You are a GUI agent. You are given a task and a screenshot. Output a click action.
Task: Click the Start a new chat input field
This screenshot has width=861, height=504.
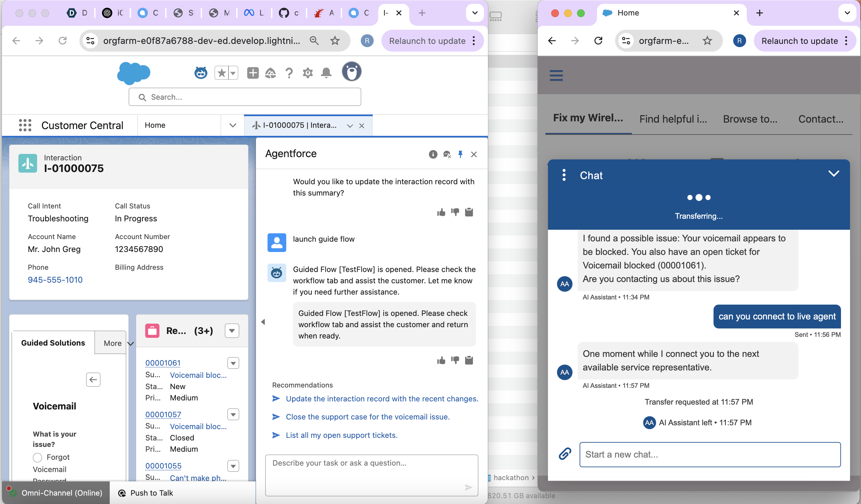pyautogui.click(x=710, y=454)
